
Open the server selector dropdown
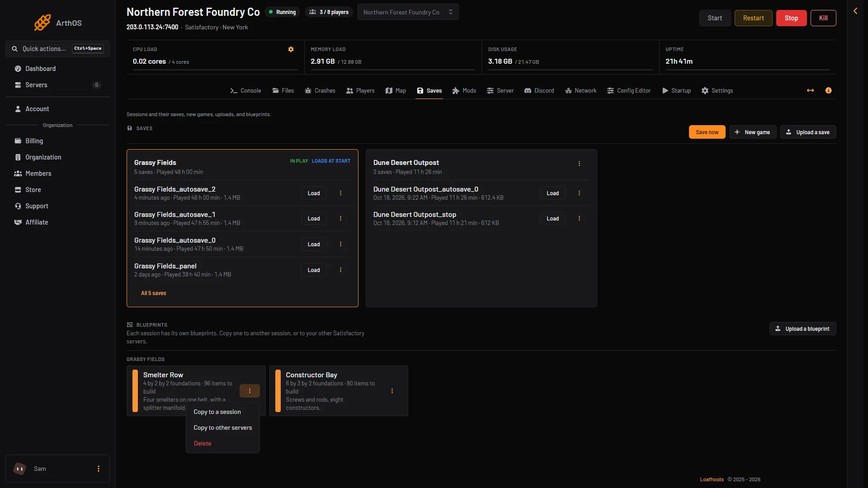408,12
